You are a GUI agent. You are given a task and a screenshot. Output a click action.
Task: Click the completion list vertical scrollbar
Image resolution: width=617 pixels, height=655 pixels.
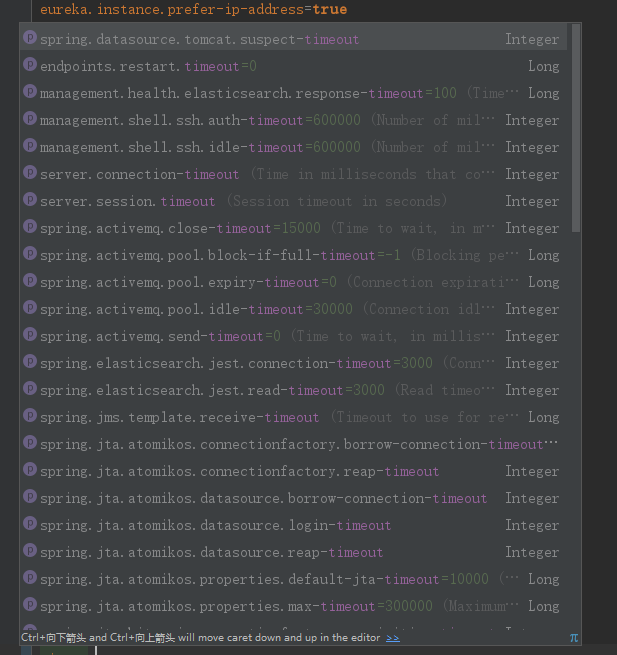(x=575, y=130)
